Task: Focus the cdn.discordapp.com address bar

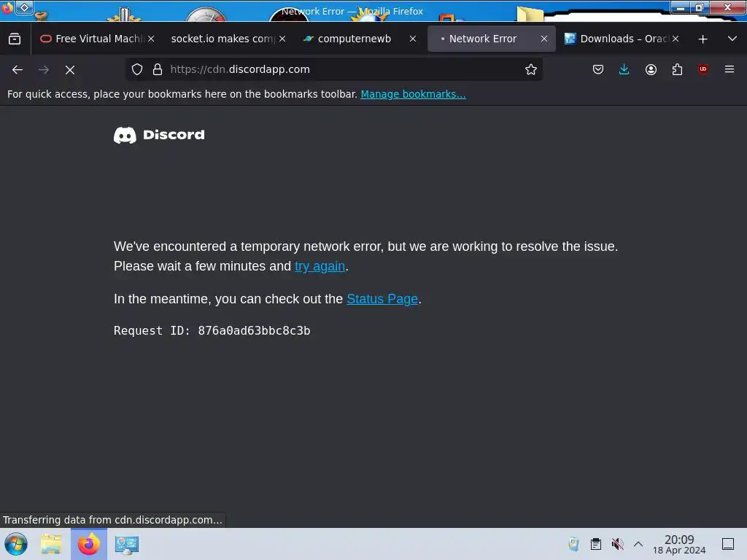Action: click(333, 69)
